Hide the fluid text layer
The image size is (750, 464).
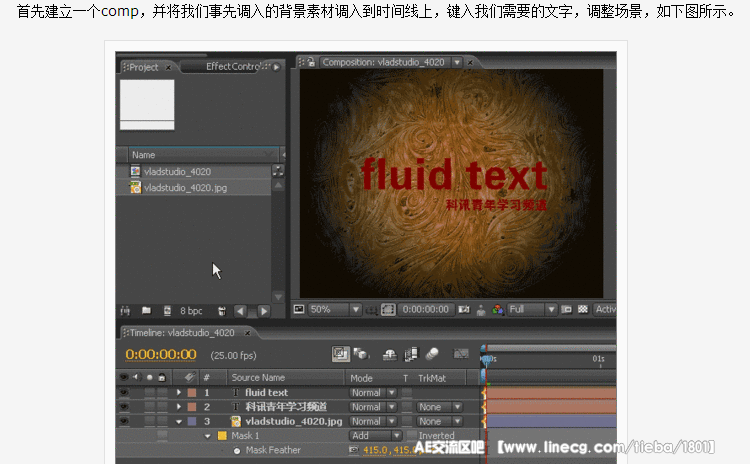(124, 392)
